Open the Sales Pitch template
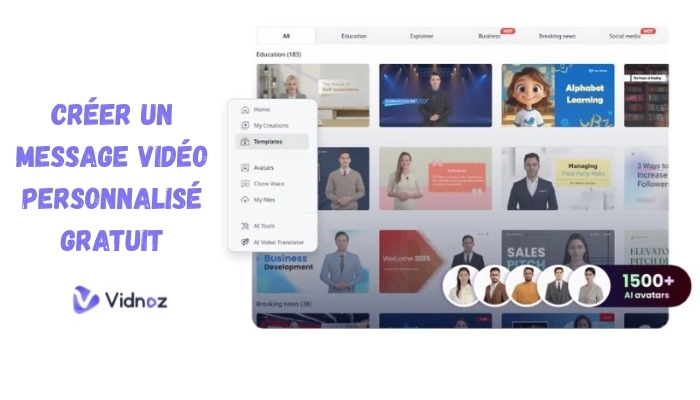Screen dimensions: 700x400 (558, 248)
